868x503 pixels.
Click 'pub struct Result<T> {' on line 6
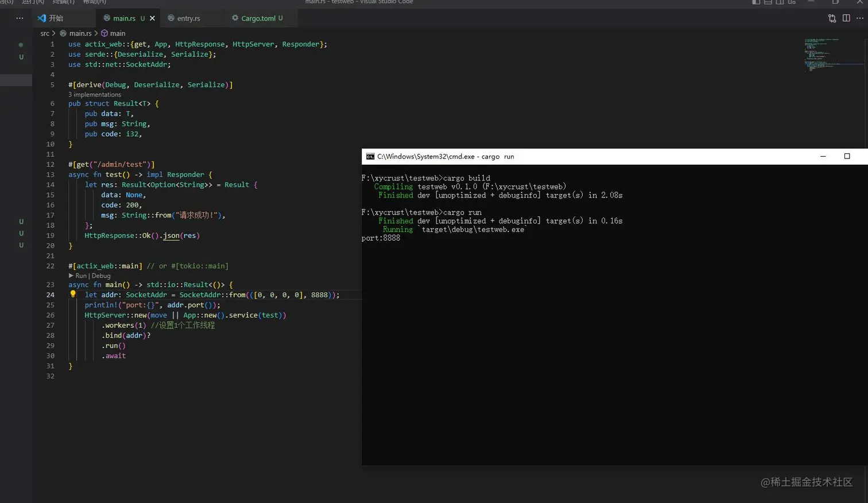click(x=114, y=104)
